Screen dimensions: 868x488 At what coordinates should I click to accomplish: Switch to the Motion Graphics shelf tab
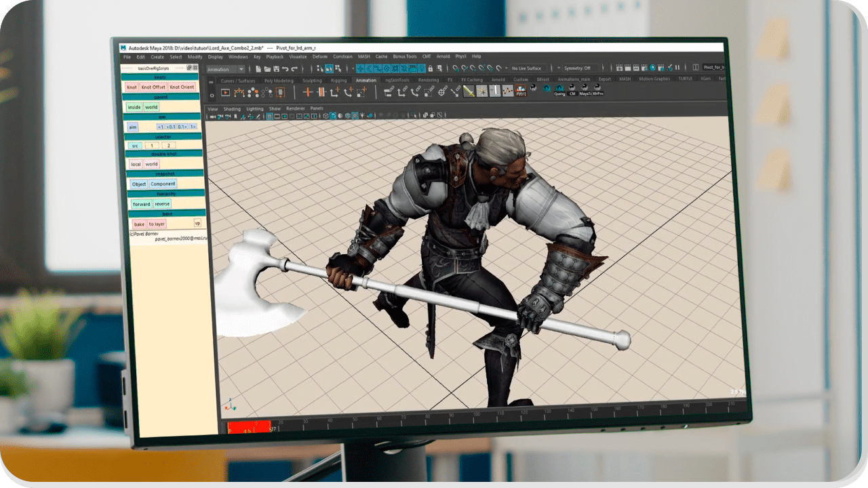point(654,79)
